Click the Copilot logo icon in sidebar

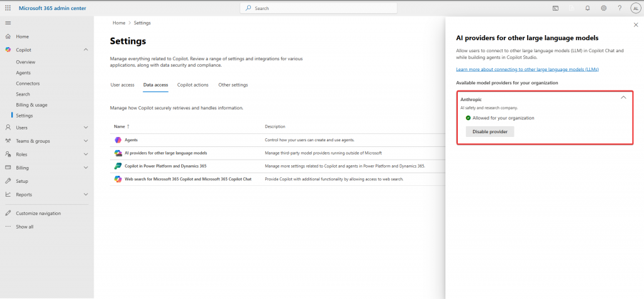[8, 50]
